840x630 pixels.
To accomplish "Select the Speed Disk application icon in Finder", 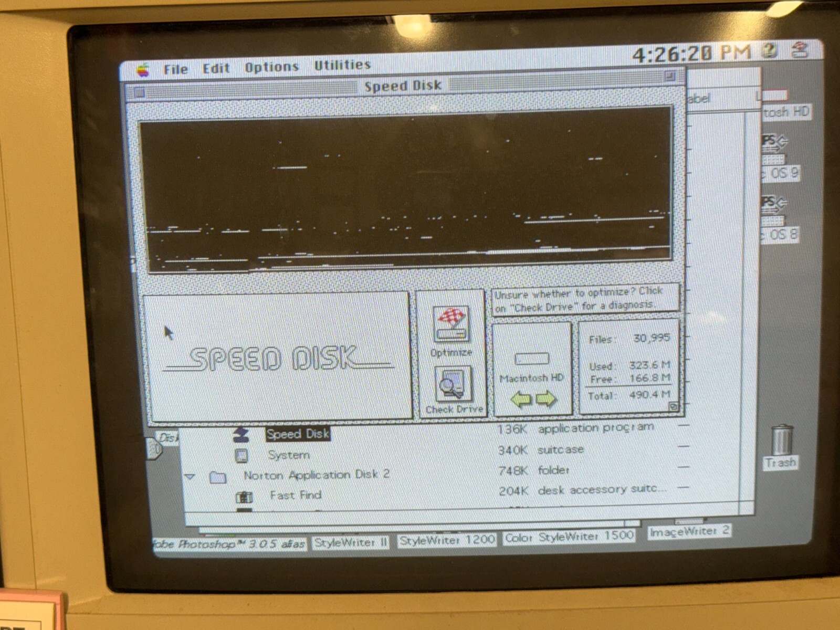I will (241, 435).
